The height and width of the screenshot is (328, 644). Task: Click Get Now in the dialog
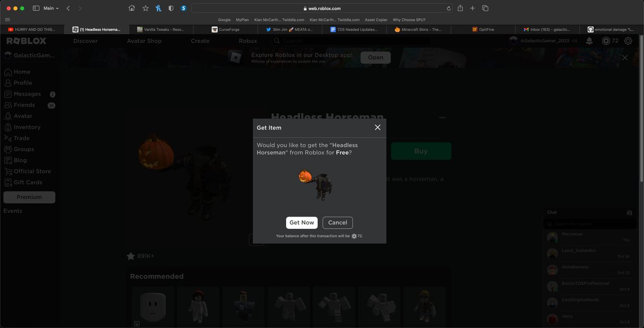(302, 222)
